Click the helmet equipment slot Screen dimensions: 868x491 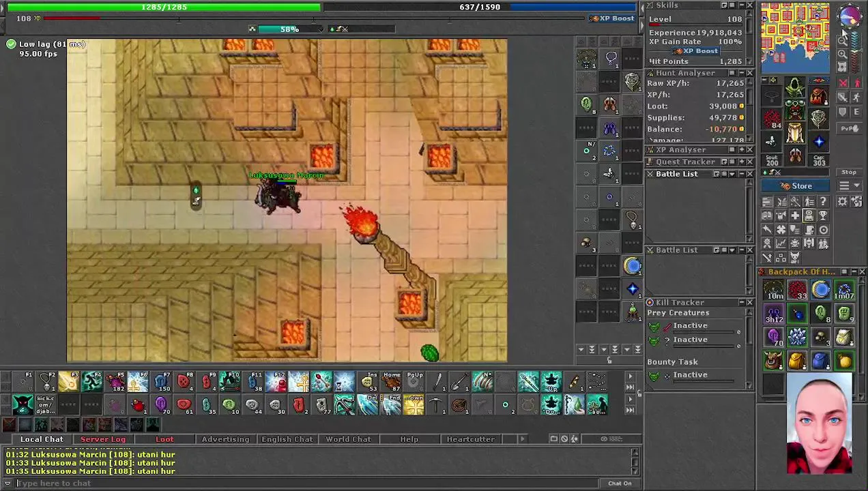(x=795, y=86)
